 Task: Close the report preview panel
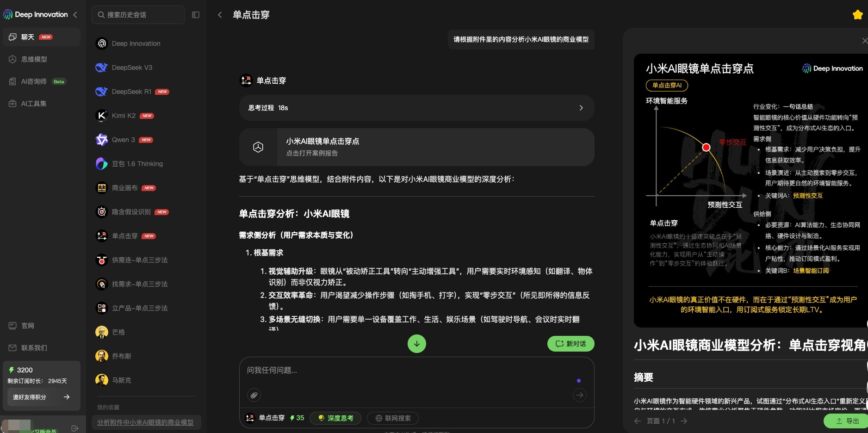(x=864, y=41)
